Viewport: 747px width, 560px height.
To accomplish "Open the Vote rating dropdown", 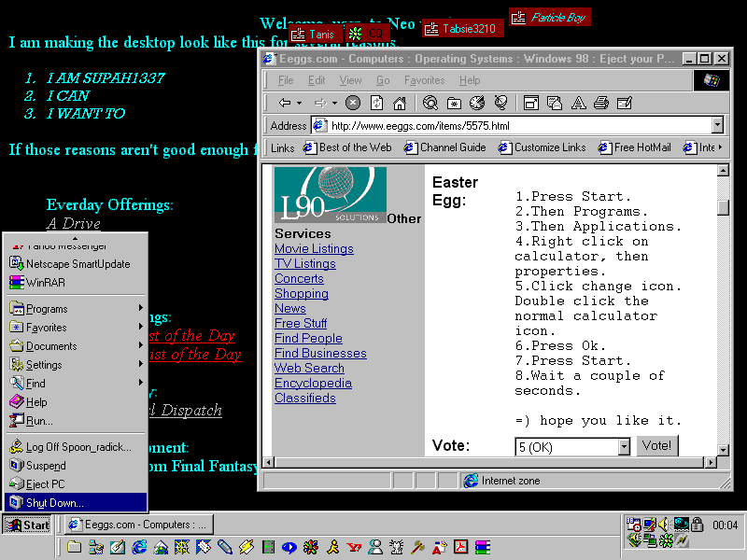I will click(624, 447).
